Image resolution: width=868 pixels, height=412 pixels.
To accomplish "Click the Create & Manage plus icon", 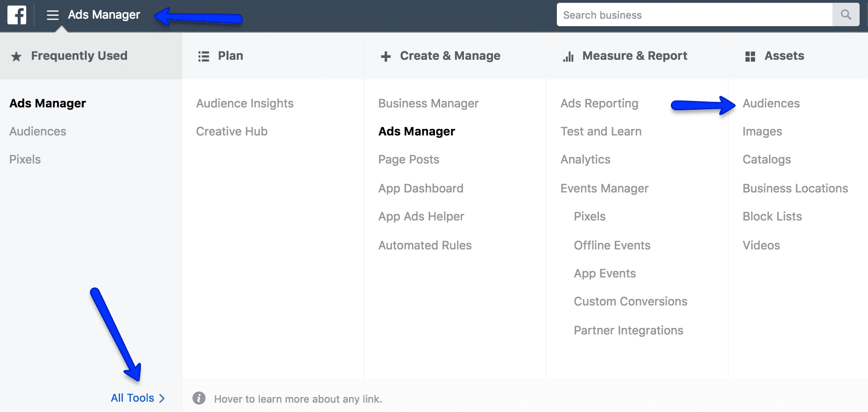I will pyautogui.click(x=385, y=57).
